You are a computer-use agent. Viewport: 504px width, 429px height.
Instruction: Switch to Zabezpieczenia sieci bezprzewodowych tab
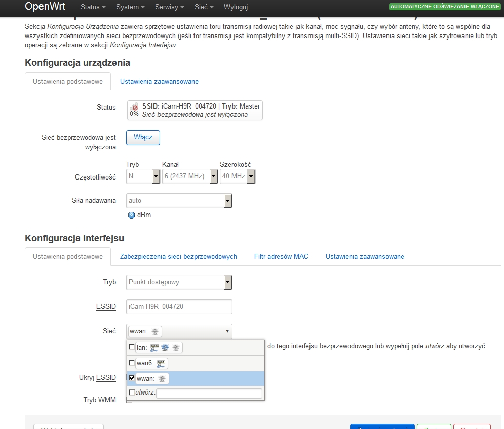pyautogui.click(x=178, y=257)
